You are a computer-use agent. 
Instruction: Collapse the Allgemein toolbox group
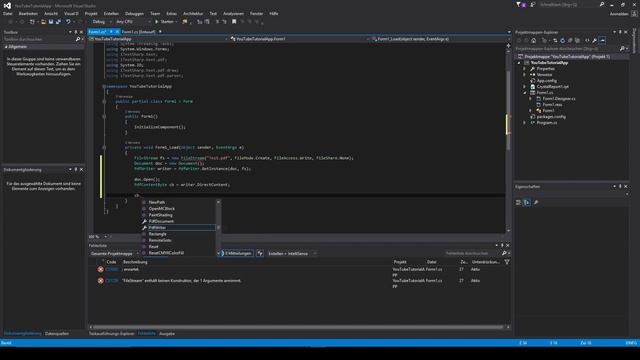[x=6, y=47]
